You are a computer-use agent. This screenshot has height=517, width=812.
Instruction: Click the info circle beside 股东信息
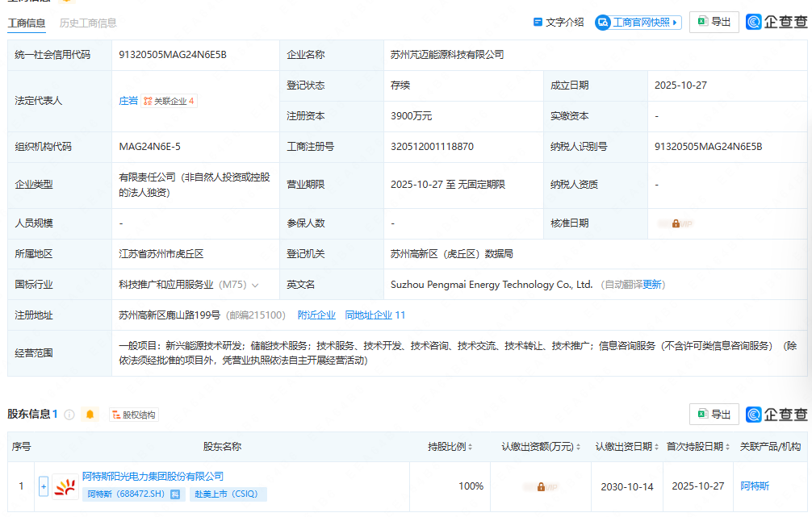(69, 415)
